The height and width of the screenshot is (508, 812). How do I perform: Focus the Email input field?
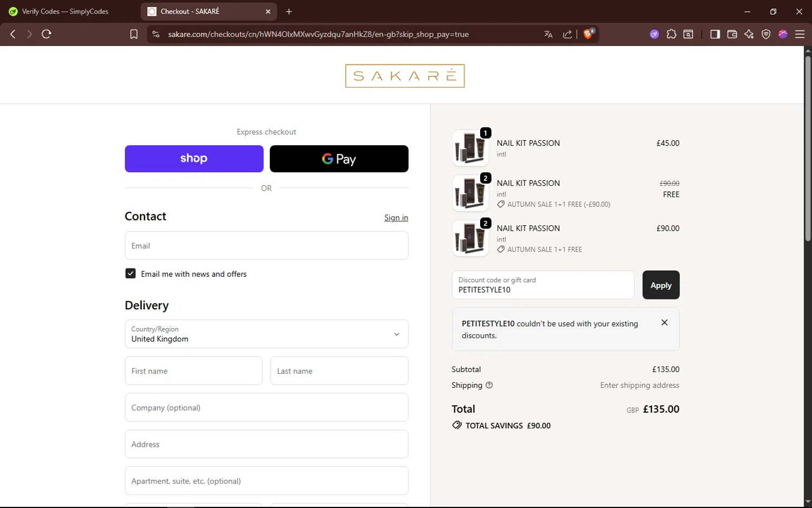tap(266, 245)
